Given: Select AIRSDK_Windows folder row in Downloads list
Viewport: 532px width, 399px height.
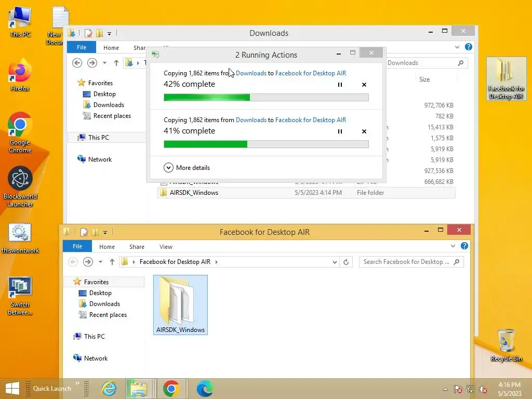Looking at the screenshot, I should click(x=306, y=193).
